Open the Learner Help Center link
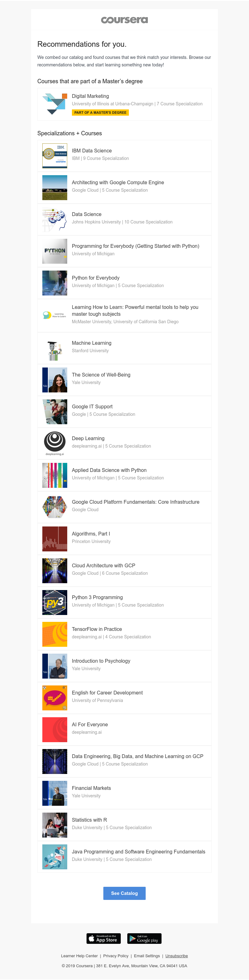The image size is (249, 980). [79, 956]
